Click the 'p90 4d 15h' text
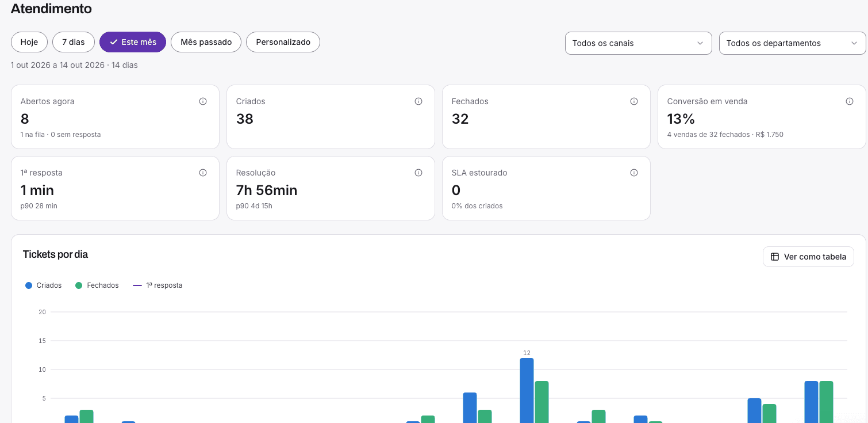Viewport: 868px width, 423px height. (x=254, y=206)
